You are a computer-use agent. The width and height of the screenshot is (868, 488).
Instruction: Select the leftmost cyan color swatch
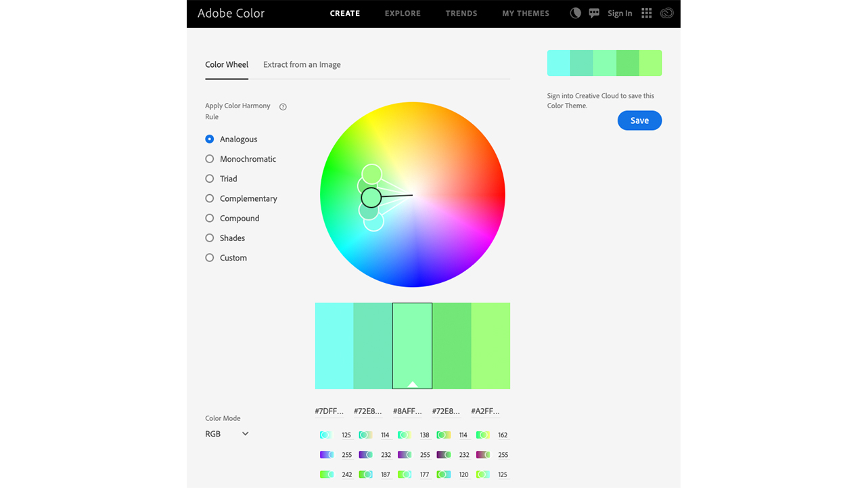(334, 346)
